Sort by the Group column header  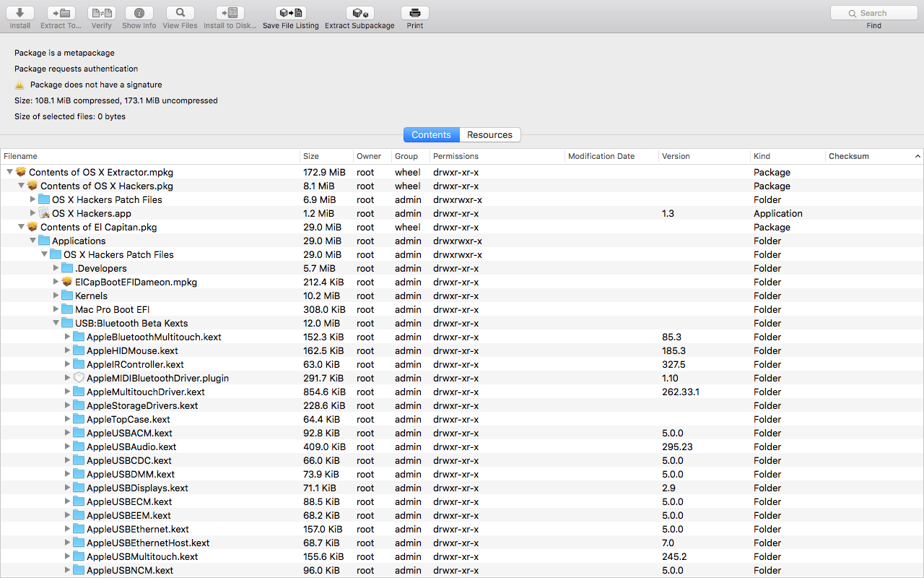(411, 156)
